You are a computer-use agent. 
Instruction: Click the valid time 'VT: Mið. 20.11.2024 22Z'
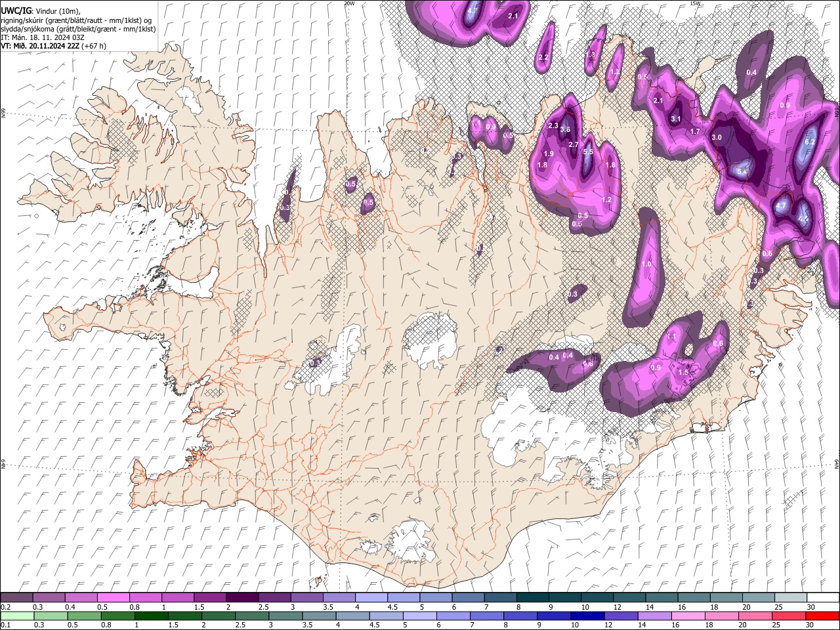[x=41, y=46]
